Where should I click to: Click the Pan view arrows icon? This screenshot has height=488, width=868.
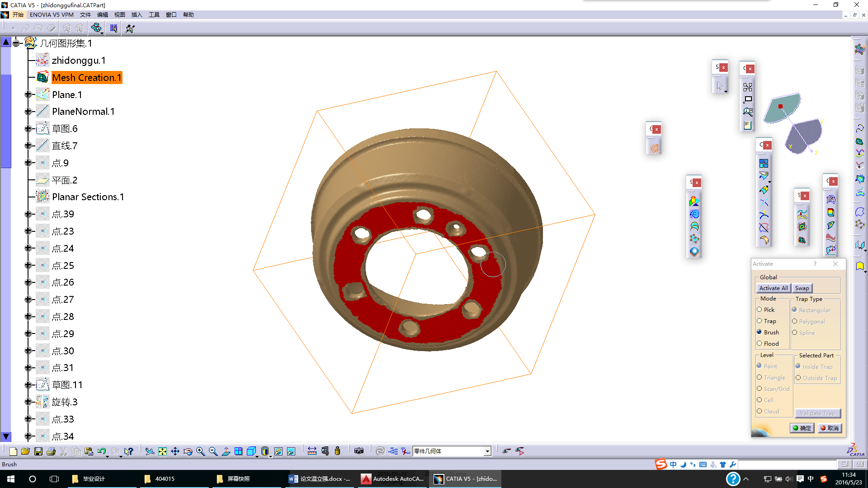175,451
